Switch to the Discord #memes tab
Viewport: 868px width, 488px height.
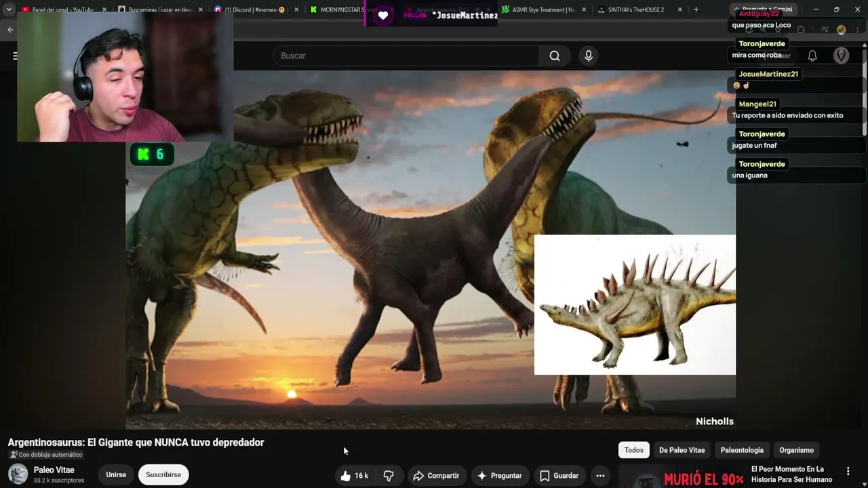coord(255,9)
